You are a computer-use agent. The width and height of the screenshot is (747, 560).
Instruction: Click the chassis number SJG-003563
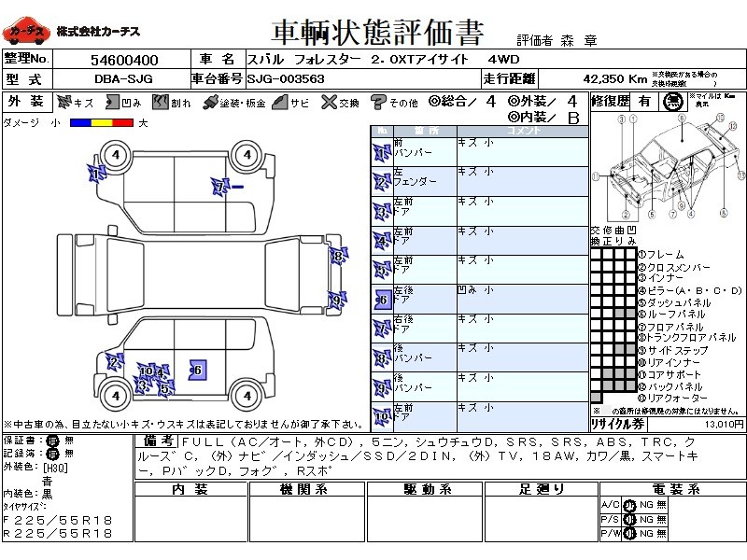pos(286,79)
